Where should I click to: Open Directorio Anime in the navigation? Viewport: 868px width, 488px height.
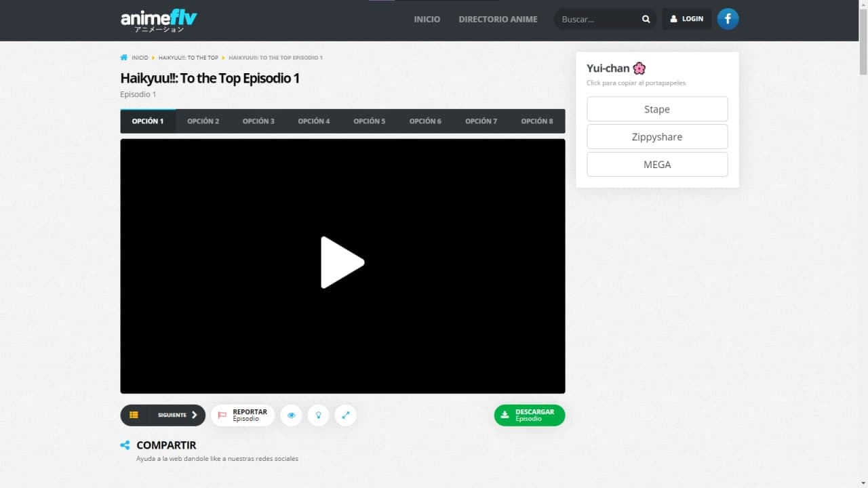point(498,19)
